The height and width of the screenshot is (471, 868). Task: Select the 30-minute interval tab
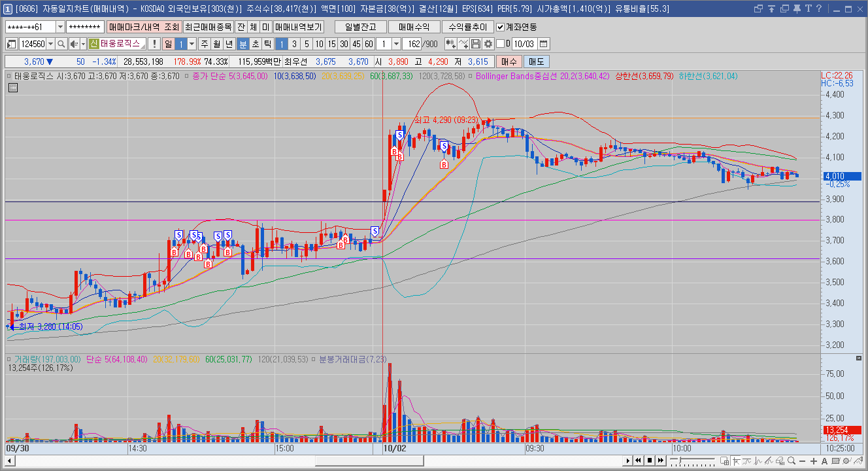(344, 44)
